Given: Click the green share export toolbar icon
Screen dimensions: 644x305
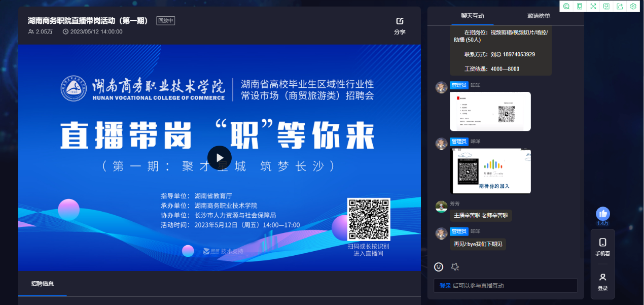Looking at the screenshot, I should (x=620, y=6).
